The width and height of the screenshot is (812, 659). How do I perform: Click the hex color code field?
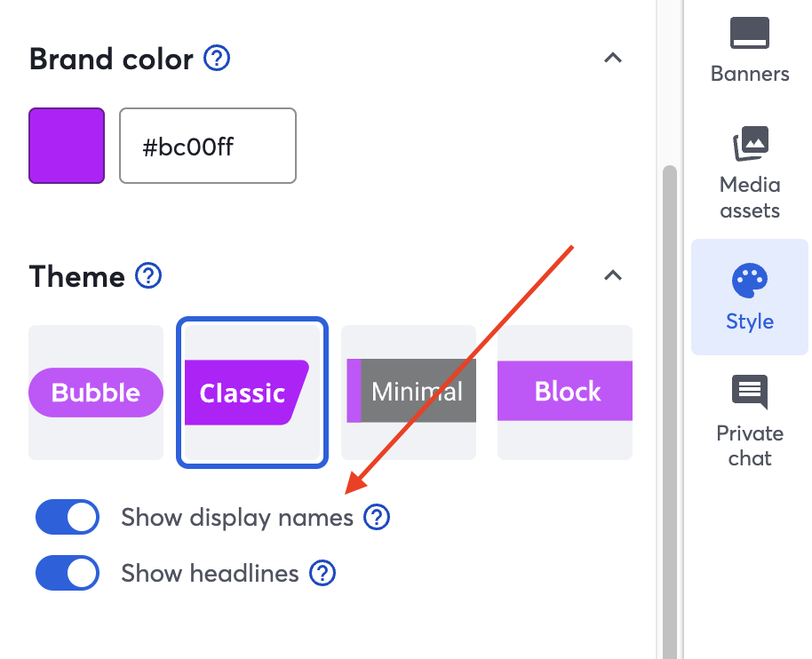pyautogui.click(x=208, y=146)
